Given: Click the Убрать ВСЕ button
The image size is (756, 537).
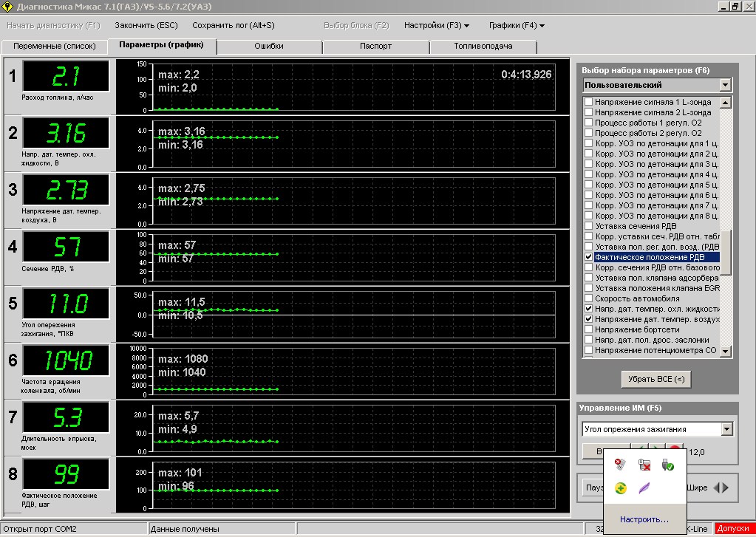Looking at the screenshot, I should pyautogui.click(x=655, y=379).
